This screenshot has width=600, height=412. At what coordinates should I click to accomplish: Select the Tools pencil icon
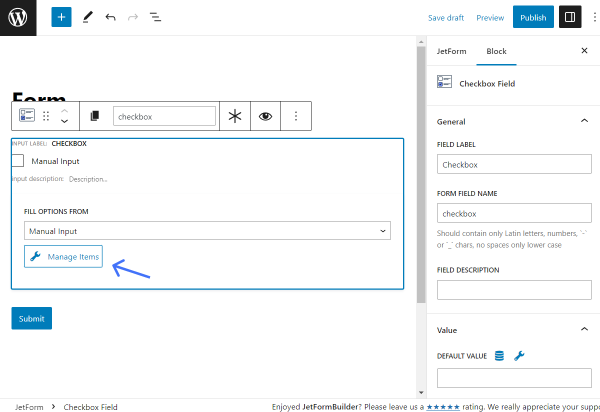click(x=88, y=17)
